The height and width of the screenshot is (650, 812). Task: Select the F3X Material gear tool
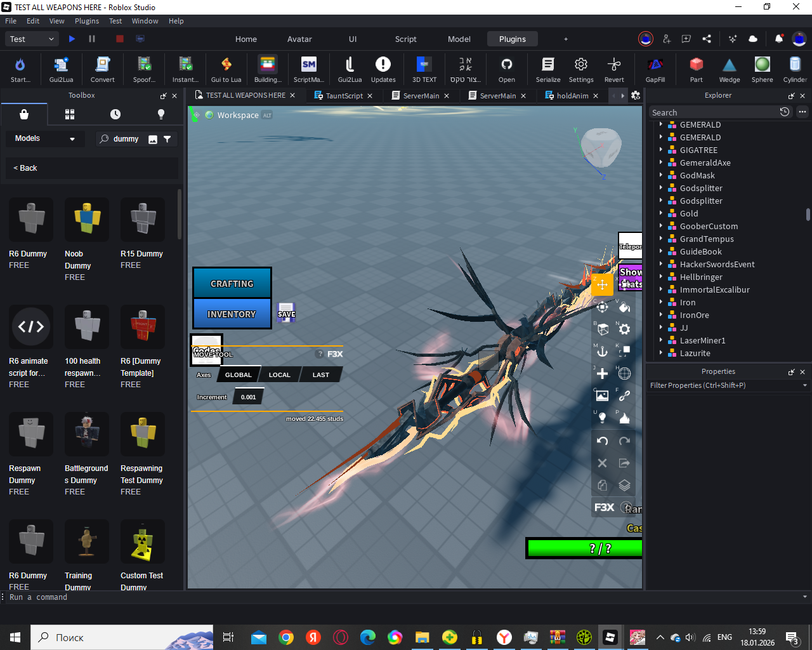(624, 329)
